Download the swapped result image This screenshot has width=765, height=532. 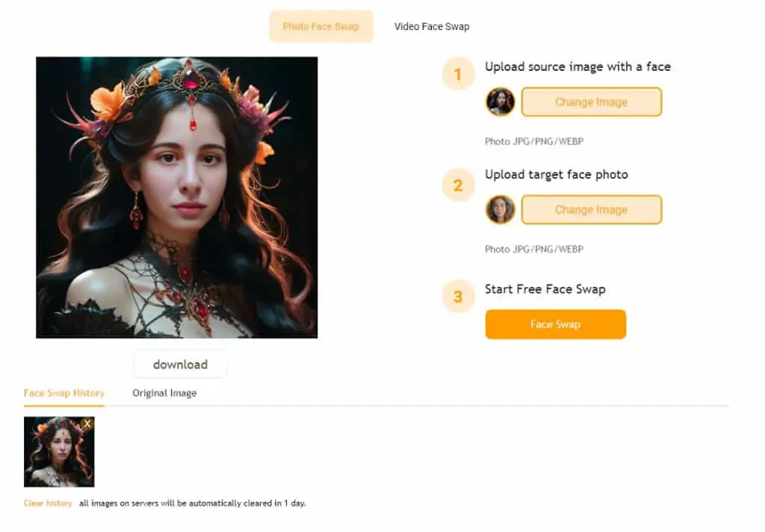tap(180, 364)
